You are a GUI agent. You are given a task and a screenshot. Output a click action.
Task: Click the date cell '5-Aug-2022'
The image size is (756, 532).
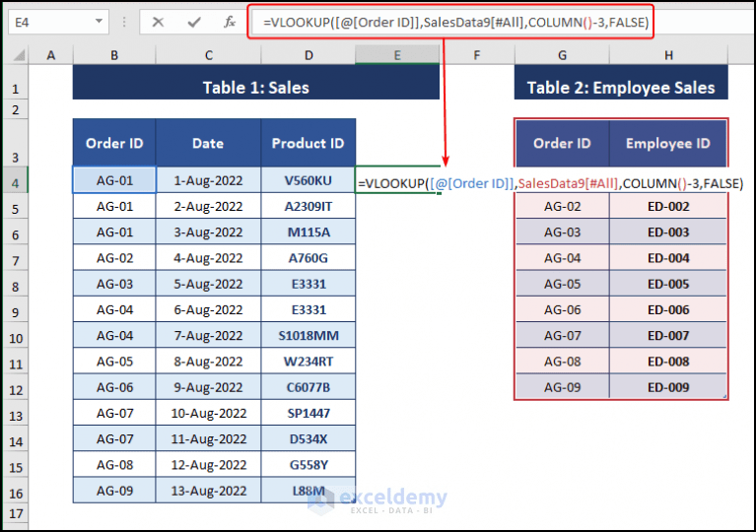[x=208, y=284]
